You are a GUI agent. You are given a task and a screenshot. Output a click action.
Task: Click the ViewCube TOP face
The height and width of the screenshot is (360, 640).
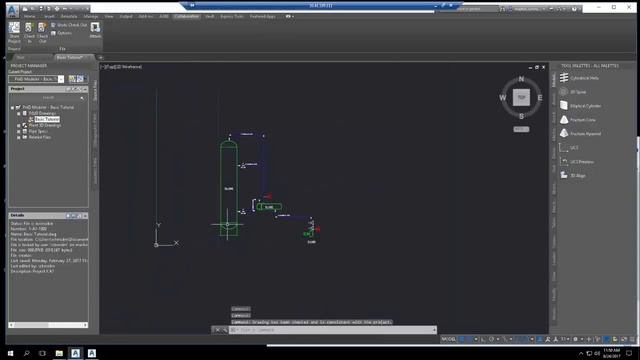click(521, 98)
